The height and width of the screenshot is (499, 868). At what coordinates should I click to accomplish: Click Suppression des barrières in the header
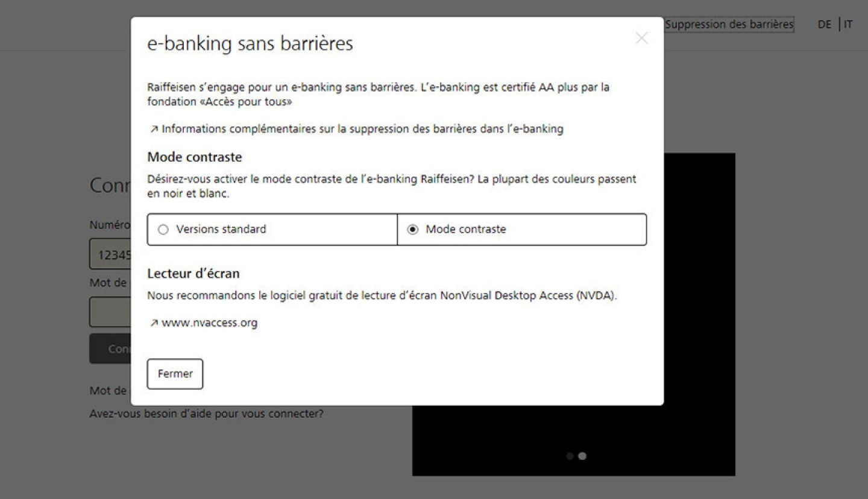point(729,25)
